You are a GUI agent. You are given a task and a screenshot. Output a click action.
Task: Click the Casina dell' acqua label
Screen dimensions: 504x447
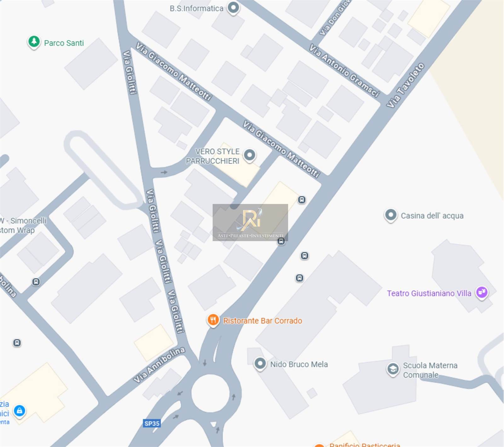432,216
